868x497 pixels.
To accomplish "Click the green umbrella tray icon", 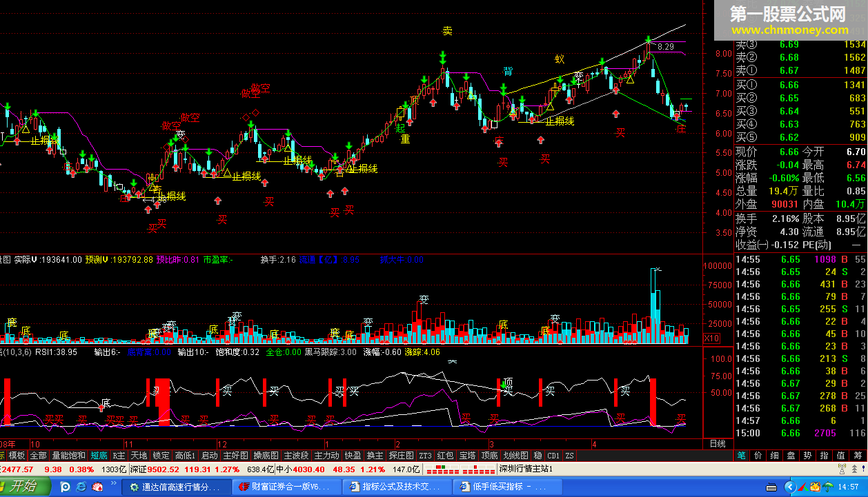I will pyautogui.click(x=828, y=487).
